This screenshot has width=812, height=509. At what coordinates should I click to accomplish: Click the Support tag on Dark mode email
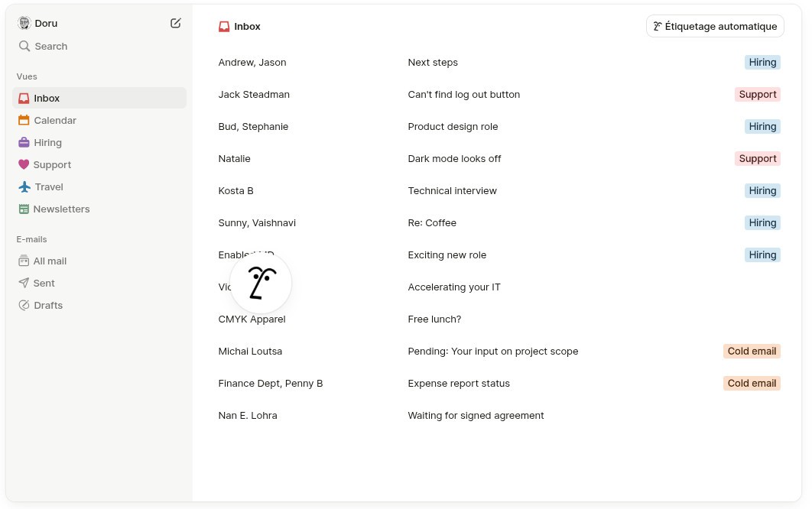click(757, 158)
